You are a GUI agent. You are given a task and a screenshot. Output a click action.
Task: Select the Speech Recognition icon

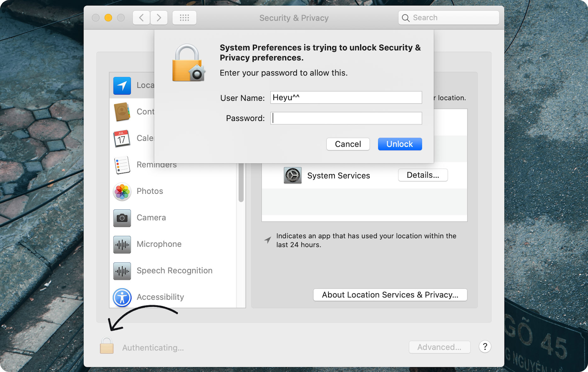tap(122, 271)
